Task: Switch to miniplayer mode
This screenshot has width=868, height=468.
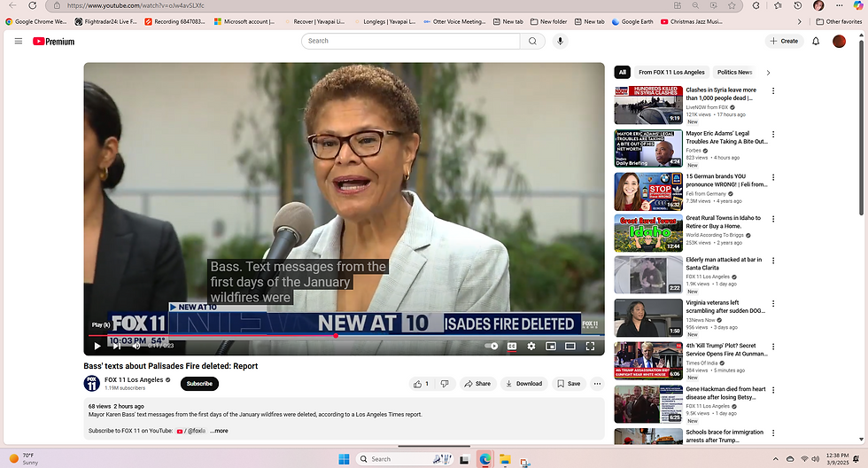Action: coord(551,347)
